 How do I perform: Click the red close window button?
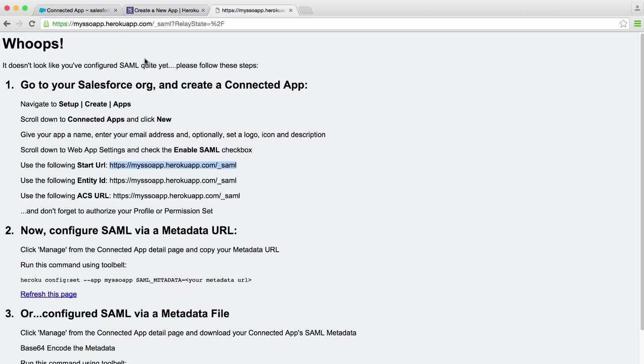click(7, 8)
